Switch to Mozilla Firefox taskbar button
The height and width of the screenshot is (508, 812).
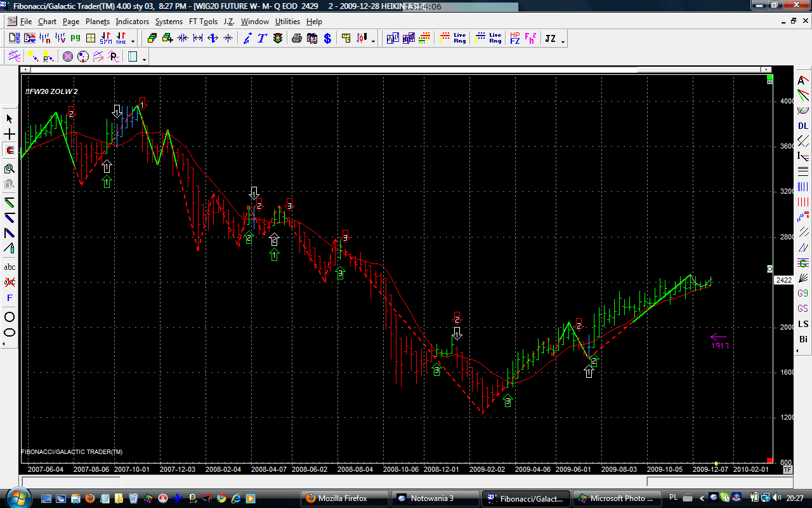343,498
